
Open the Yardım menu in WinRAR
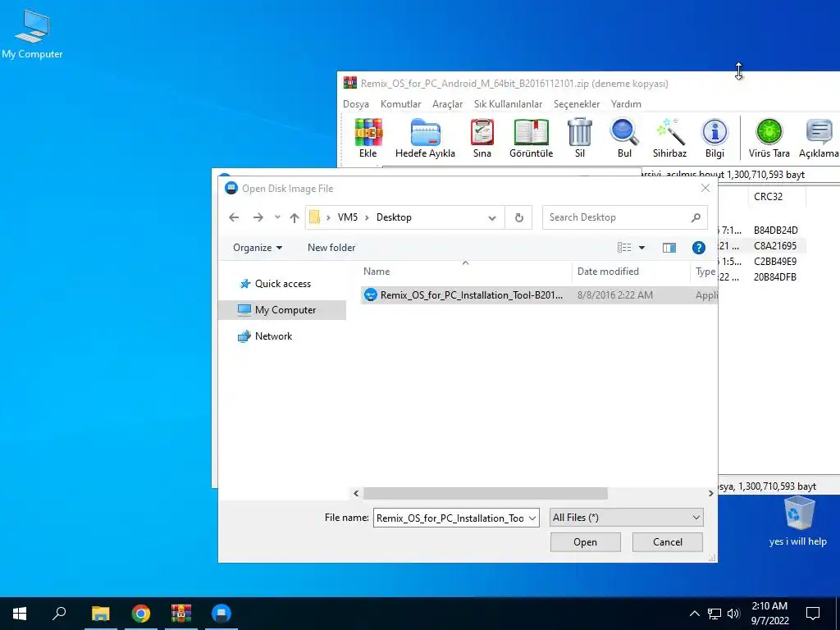pos(626,104)
